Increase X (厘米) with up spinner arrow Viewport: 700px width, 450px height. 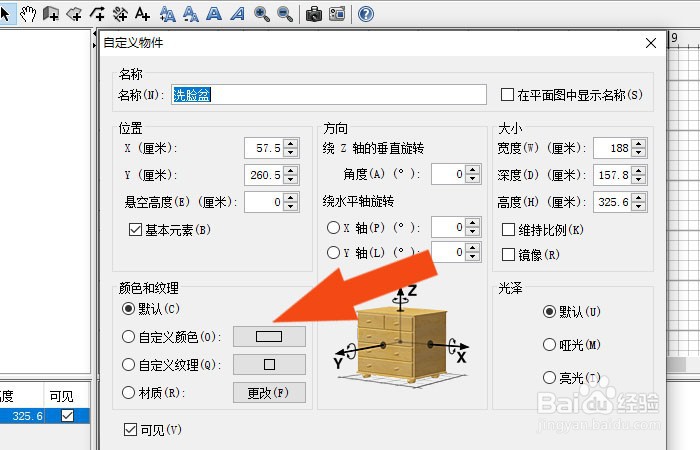[291, 144]
